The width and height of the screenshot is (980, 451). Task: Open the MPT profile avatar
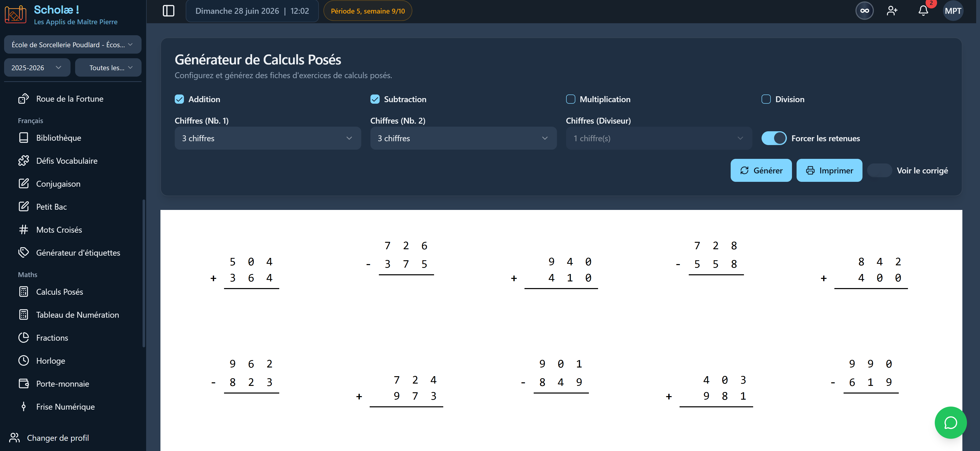[953, 11]
